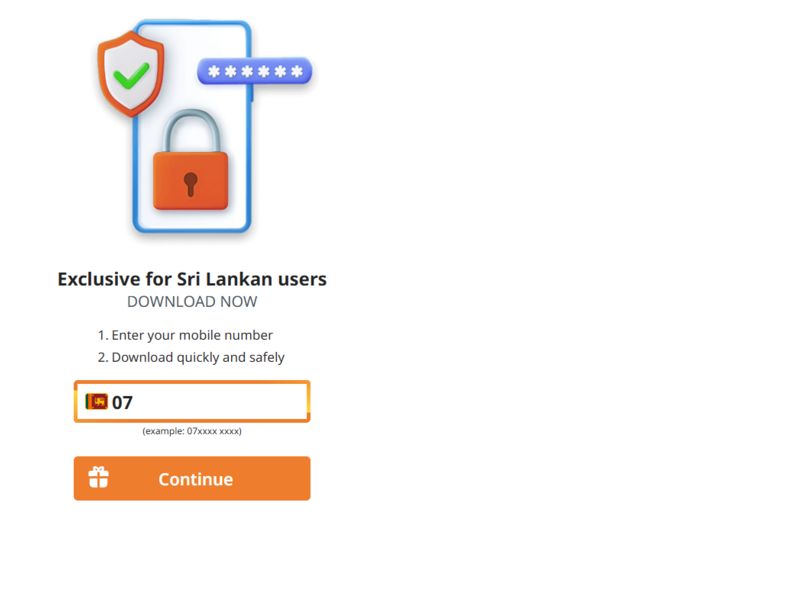Screen dimensions: 800x600
Task: Click the green checkmark on the shield
Action: coord(131,72)
